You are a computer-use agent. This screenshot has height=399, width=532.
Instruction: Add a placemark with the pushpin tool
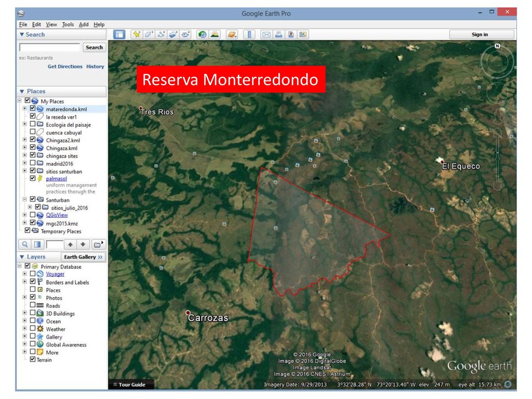click(137, 34)
